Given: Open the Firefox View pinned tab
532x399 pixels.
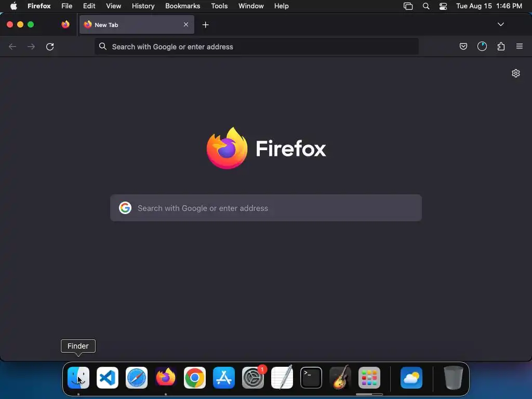Looking at the screenshot, I should [x=65, y=24].
